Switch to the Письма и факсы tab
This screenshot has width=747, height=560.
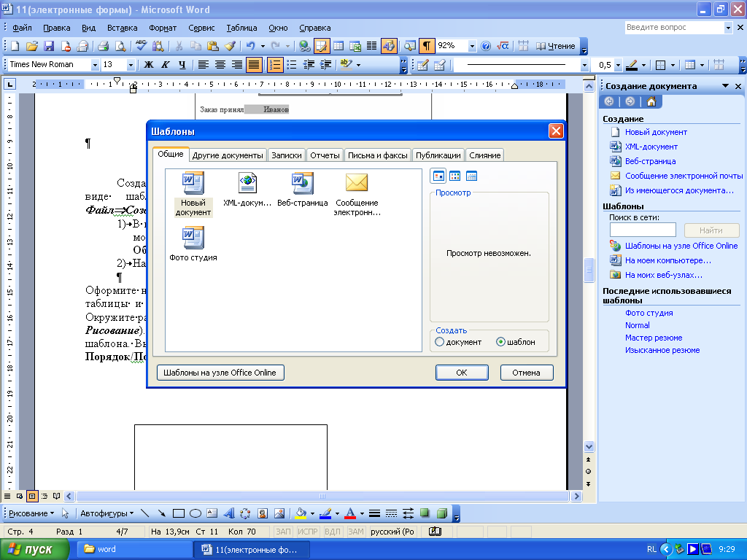377,155
